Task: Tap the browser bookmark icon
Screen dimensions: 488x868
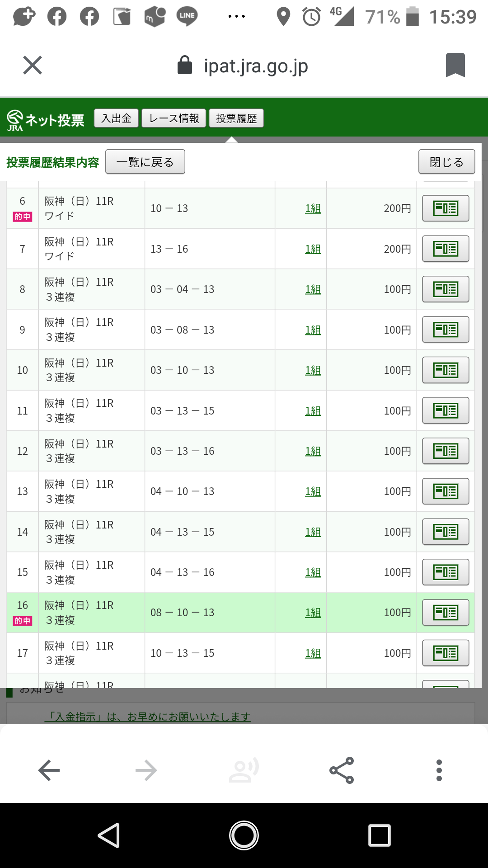Action: pos(455,66)
